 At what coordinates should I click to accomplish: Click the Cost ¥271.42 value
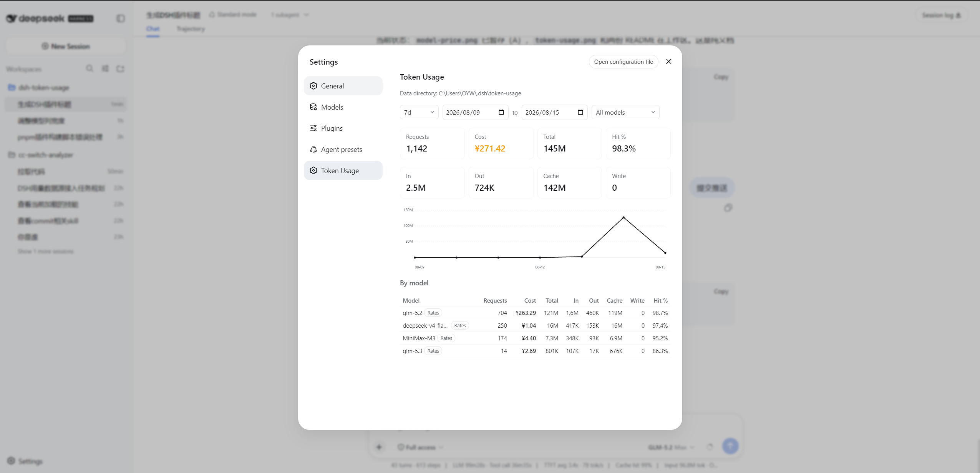coord(490,148)
